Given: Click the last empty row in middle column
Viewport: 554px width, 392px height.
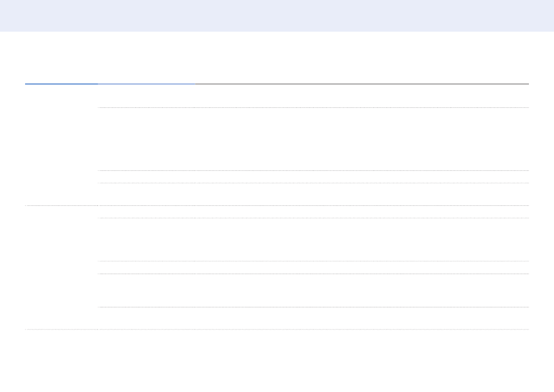Looking at the screenshot, I should [x=146, y=318].
